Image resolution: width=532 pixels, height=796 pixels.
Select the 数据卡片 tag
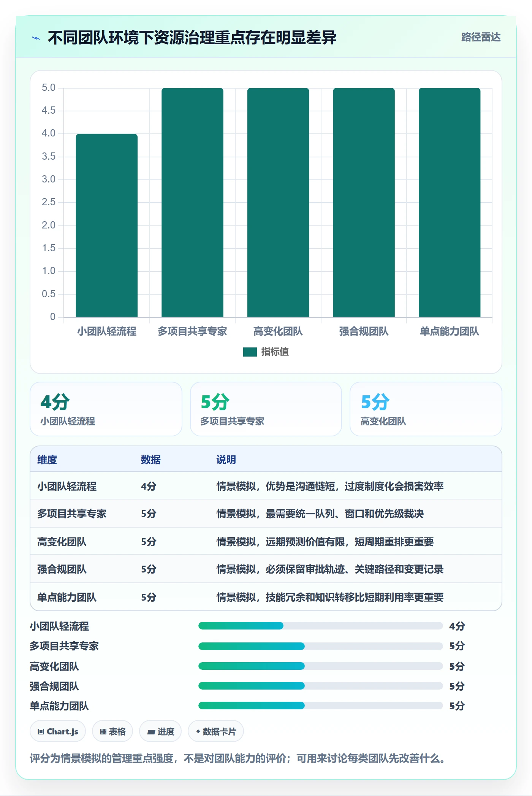pyautogui.click(x=216, y=731)
